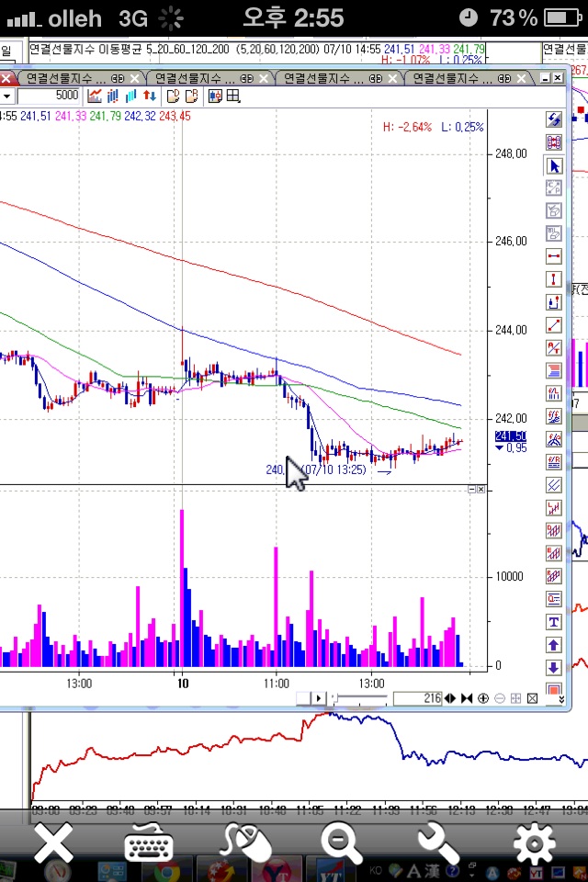Insert a down arrow marker on chart

(554, 668)
